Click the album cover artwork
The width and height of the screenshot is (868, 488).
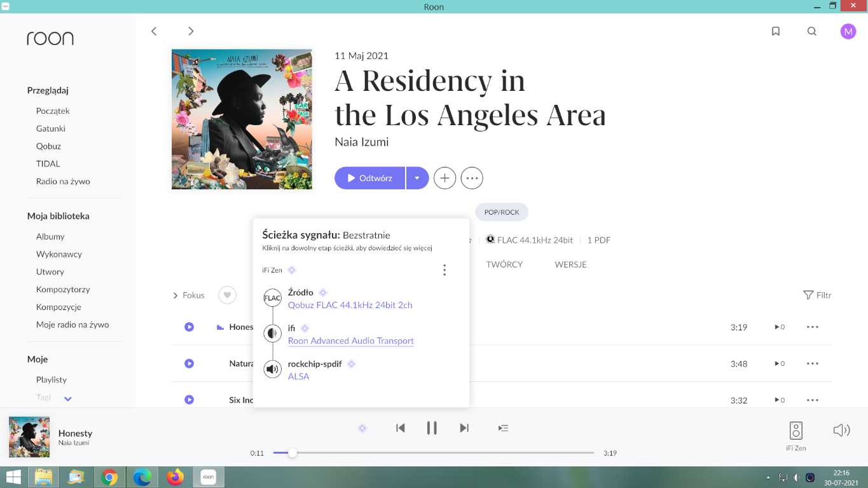coord(242,119)
